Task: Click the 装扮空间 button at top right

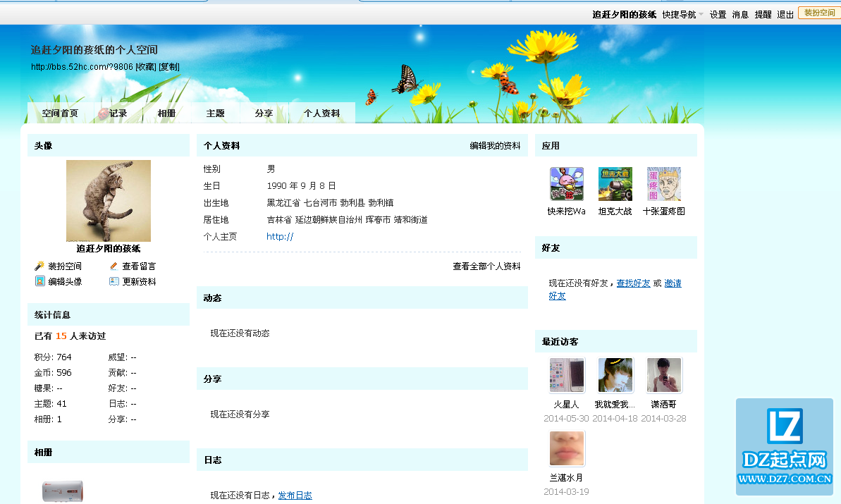Action: (x=819, y=13)
